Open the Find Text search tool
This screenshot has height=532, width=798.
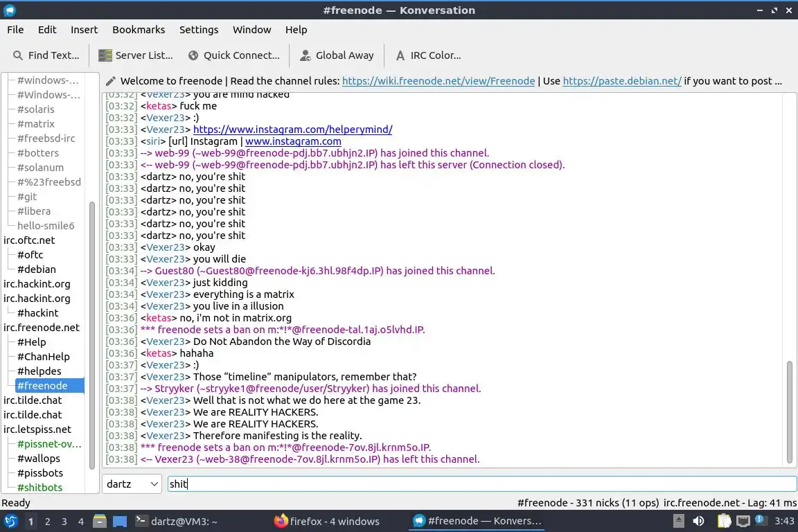pyautogui.click(x=46, y=55)
